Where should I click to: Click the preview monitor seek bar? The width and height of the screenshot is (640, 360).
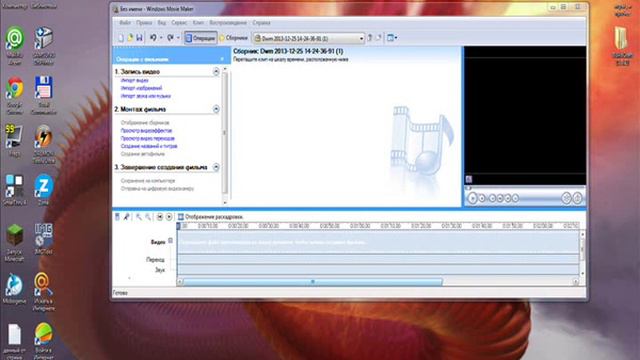(525, 189)
